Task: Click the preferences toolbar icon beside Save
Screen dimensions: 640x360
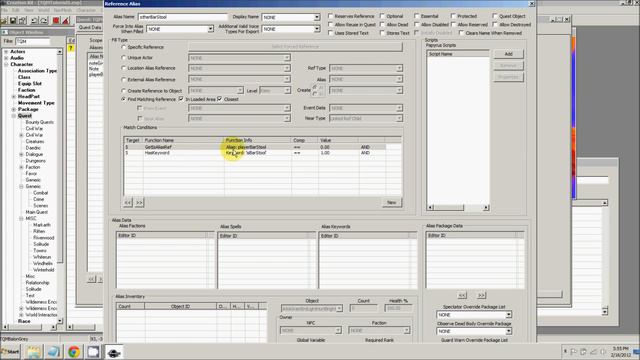Action: click(22, 20)
